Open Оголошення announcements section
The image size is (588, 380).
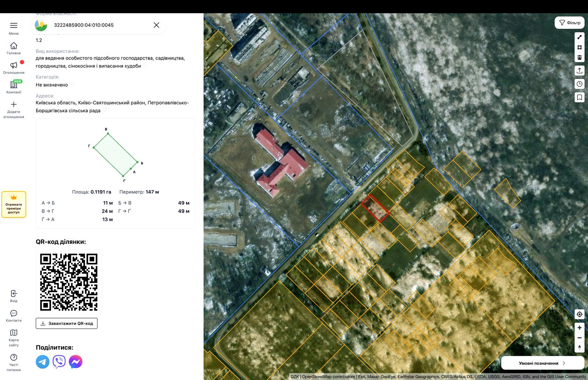click(x=14, y=68)
